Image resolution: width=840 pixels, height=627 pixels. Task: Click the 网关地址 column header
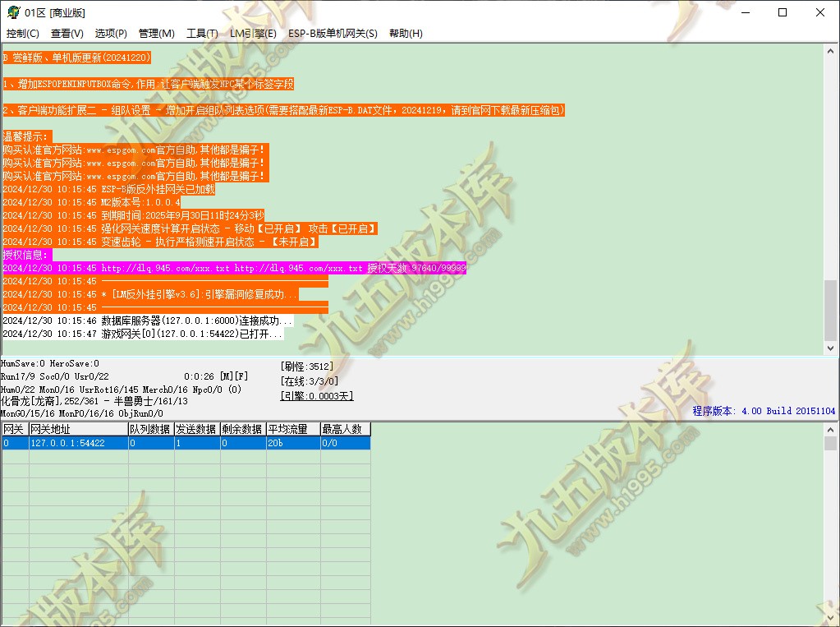(78, 429)
